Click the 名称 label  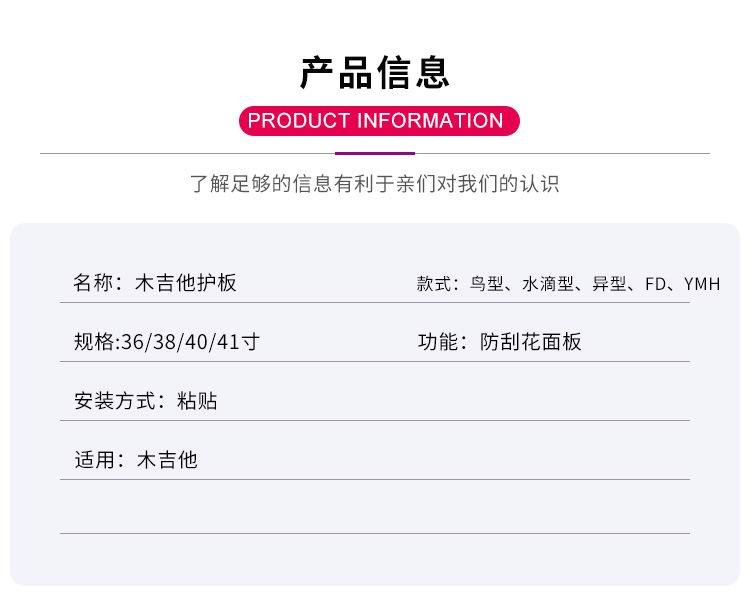coord(93,283)
